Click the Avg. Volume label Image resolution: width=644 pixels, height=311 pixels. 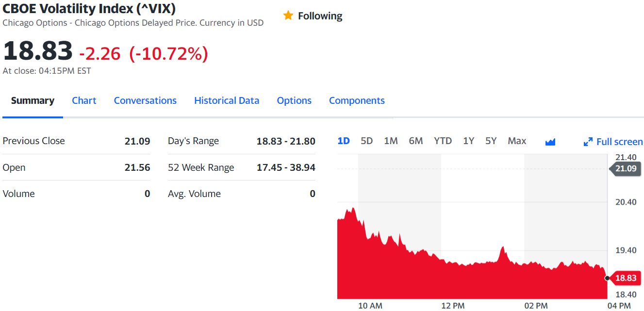pyautogui.click(x=194, y=194)
